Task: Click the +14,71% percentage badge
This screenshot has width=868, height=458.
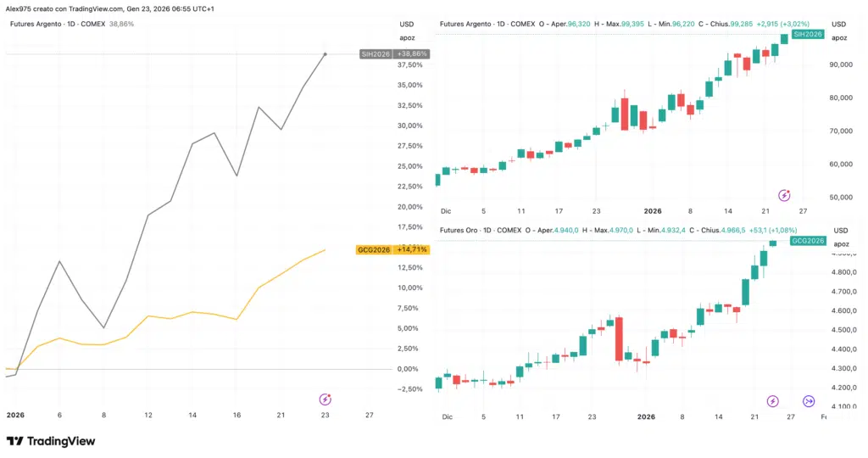Action: (x=412, y=249)
